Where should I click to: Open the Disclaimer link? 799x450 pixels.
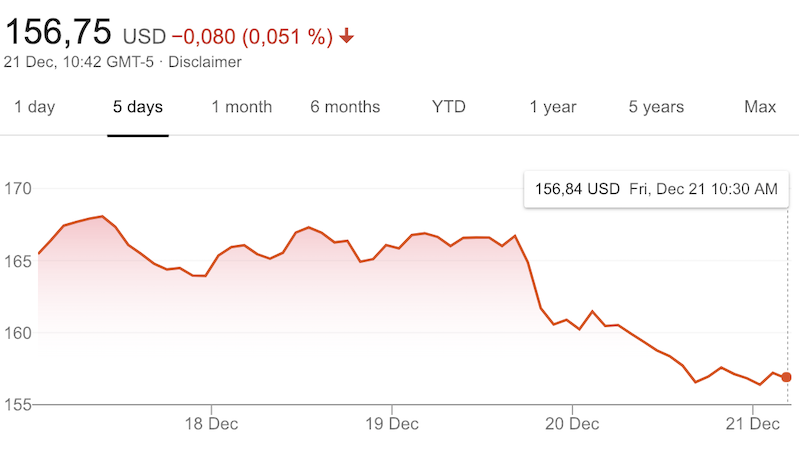(x=205, y=62)
